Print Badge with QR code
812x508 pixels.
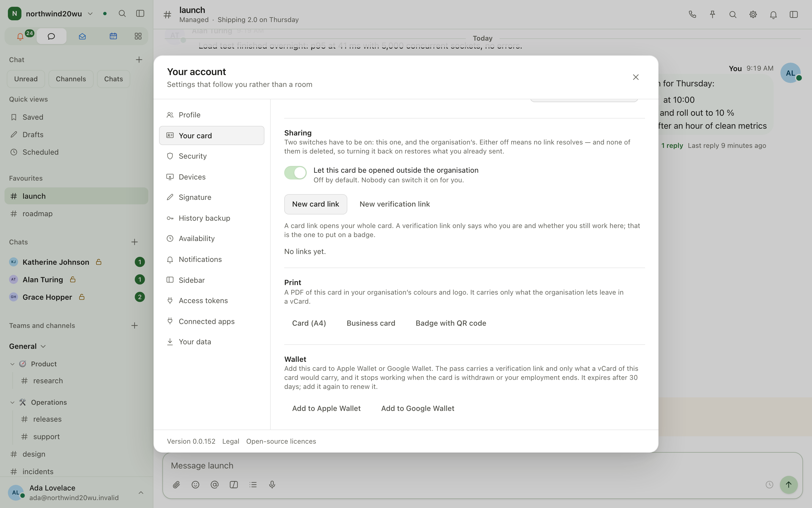[451, 323]
